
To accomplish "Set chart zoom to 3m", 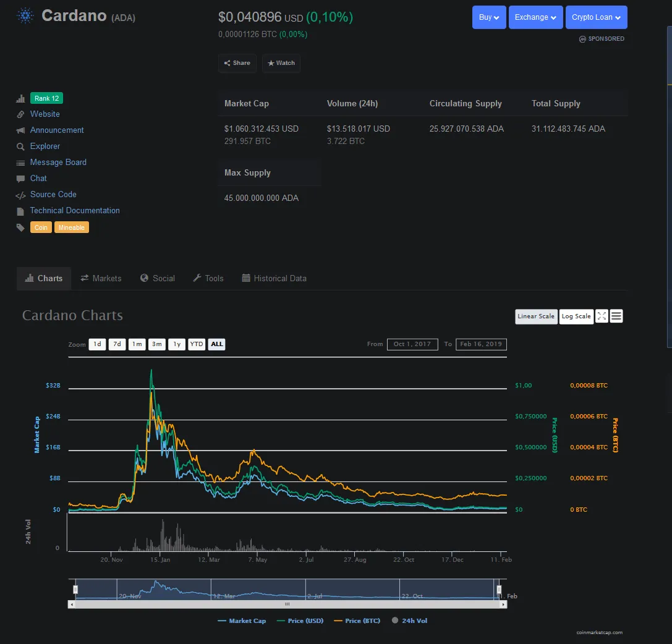I will pos(157,344).
